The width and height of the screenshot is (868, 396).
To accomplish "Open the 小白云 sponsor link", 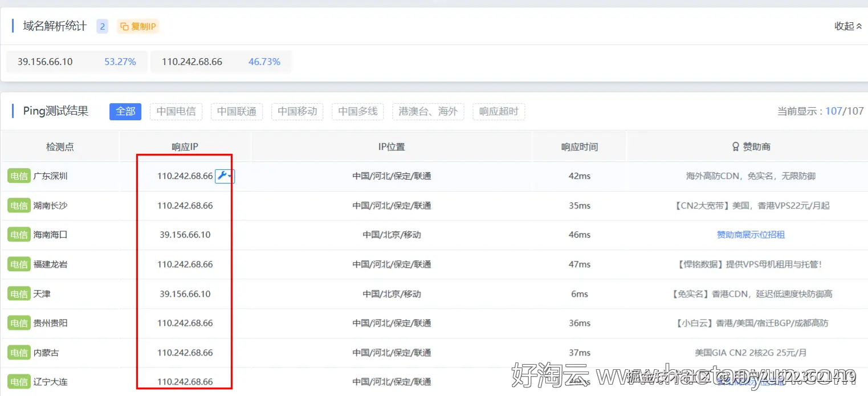I will pos(751,323).
